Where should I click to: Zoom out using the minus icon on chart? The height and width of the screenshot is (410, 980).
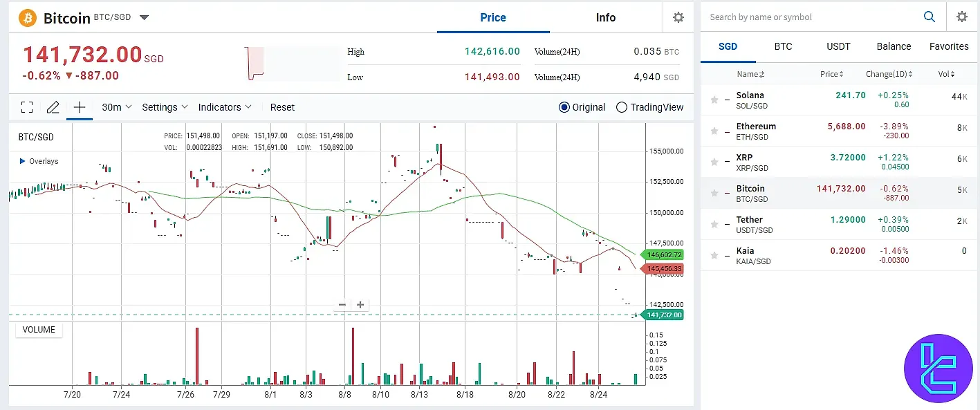(x=342, y=304)
